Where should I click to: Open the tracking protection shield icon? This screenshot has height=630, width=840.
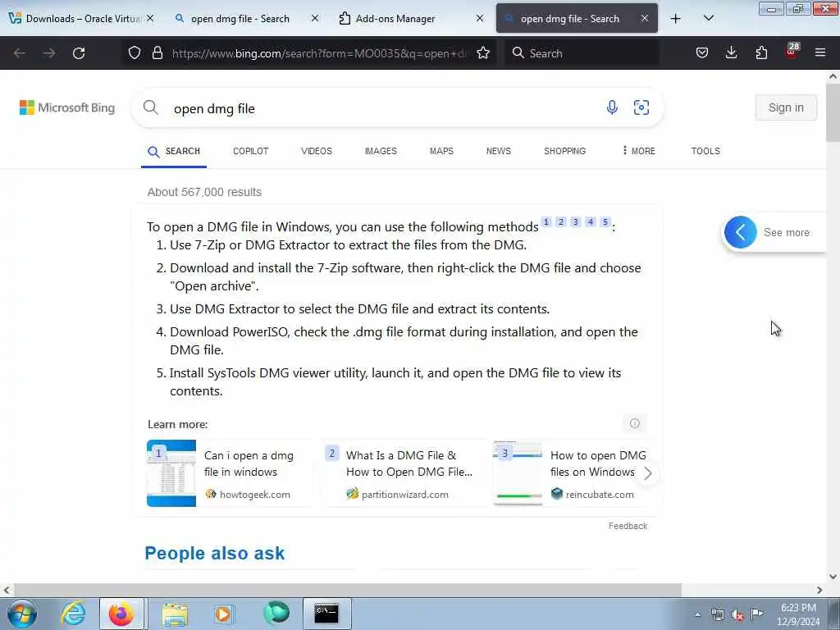[135, 52]
